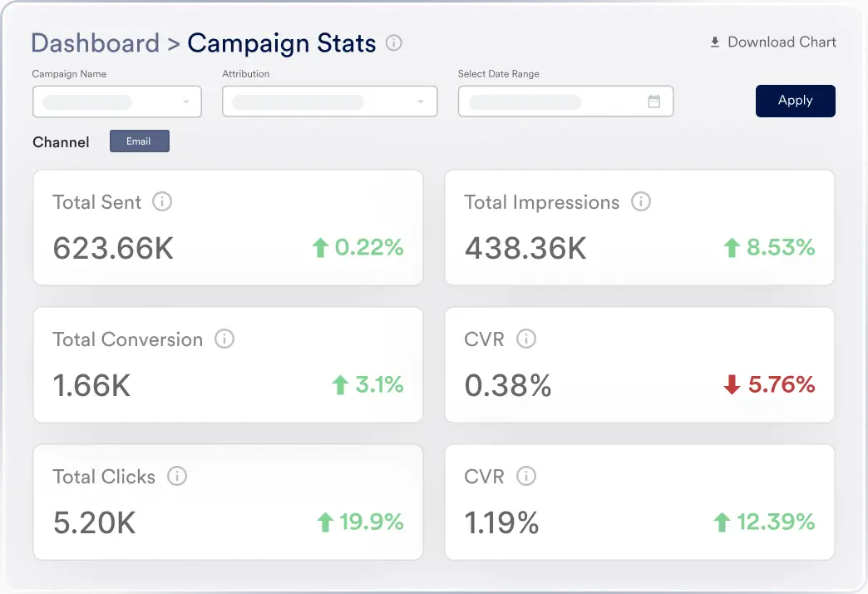Expand the Campaign Name dropdown
Screen dimensions: 868x594
click(117, 102)
